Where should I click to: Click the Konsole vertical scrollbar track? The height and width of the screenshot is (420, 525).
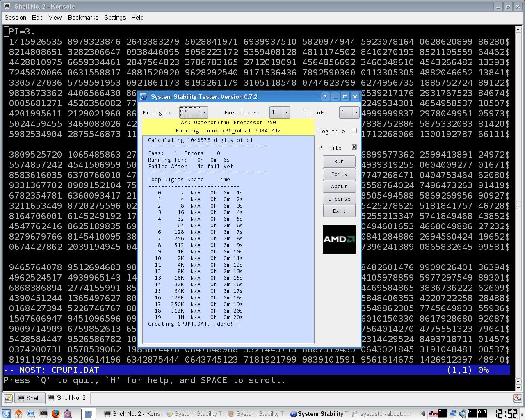tap(518, 205)
